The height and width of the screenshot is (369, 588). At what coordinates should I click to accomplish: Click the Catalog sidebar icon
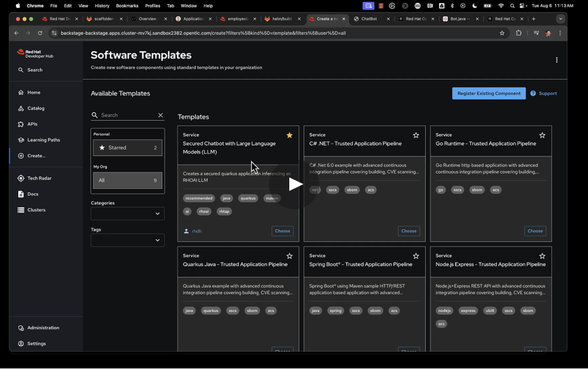[x=21, y=108]
